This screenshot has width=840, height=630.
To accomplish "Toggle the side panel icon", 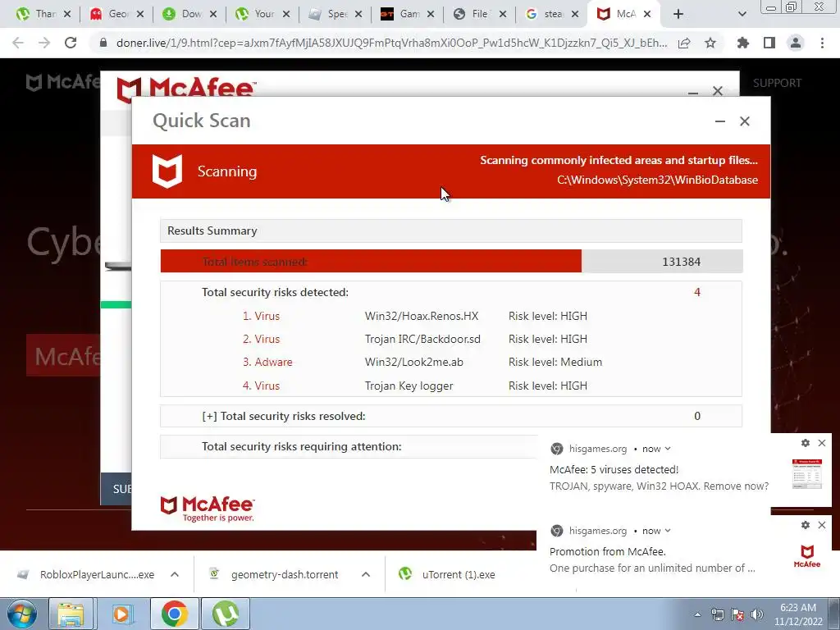I will pyautogui.click(x=769, y=43).
